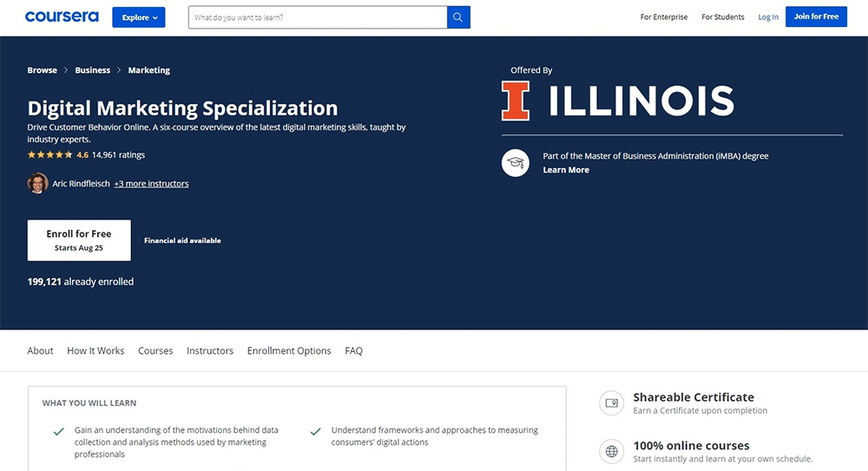868x471 pixels.
Task: Click the graduation cap degree icon
Action: coord(515,163)
